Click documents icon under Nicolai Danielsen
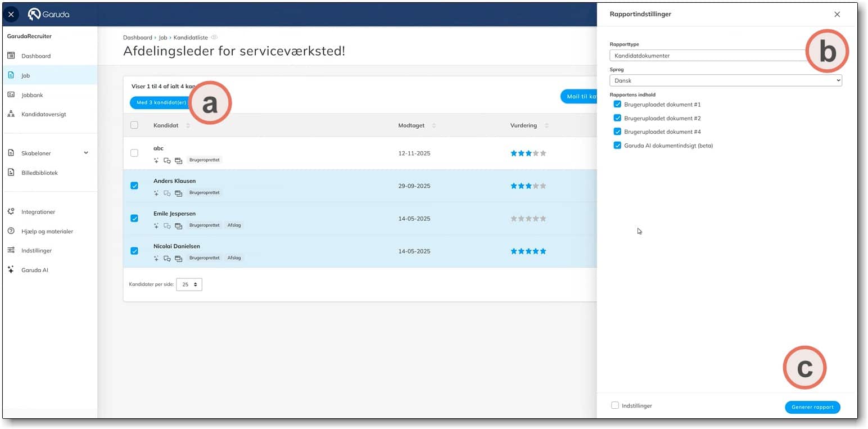Viewport: 868px width, 429px height. (178, 258)
